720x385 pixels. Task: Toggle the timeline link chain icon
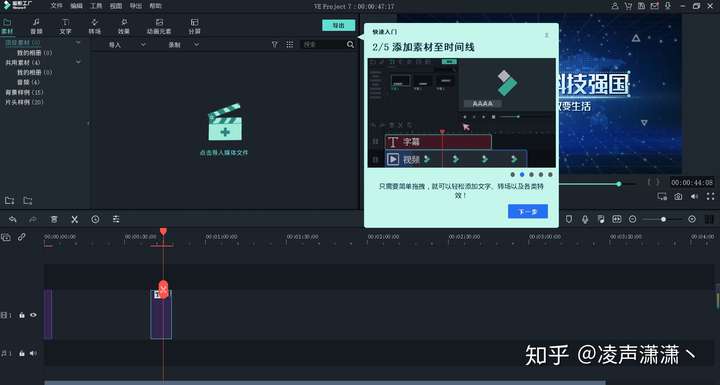click(x=22, y=237)
